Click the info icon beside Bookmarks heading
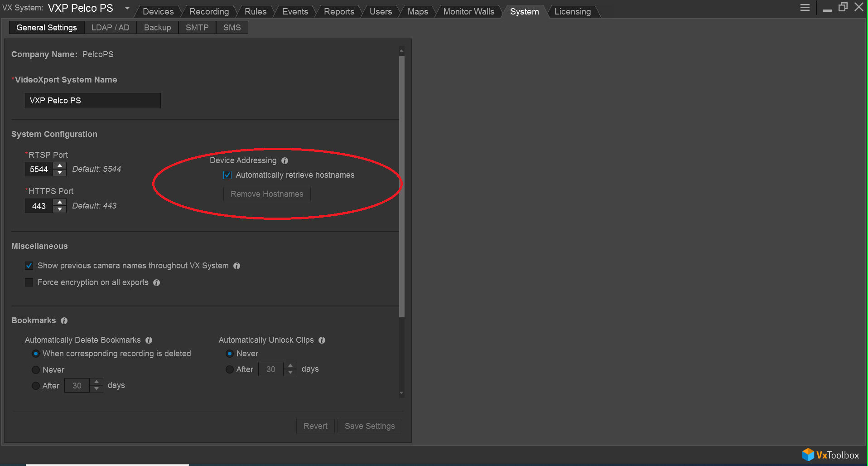The height and width of the screenshot is (466, 868). (x=64, y=320)
